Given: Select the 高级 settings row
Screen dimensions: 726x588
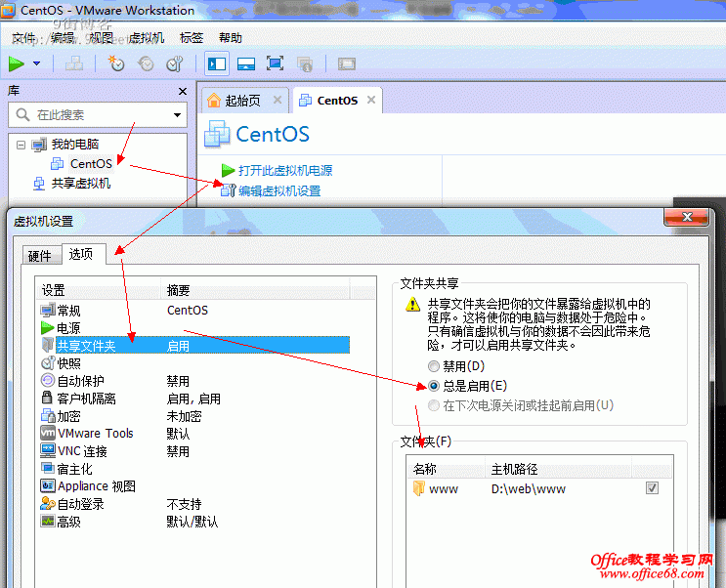Looking at the screenshot, I should 194,522.
